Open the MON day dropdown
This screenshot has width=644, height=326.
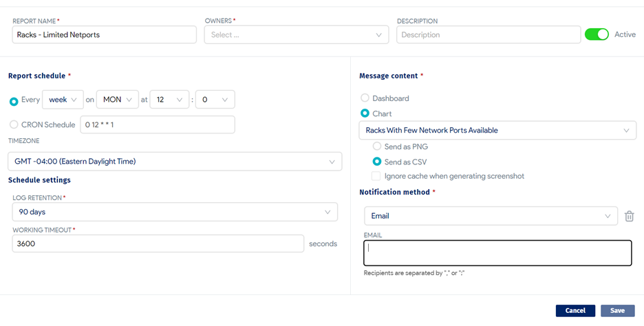tap(118, 99)
